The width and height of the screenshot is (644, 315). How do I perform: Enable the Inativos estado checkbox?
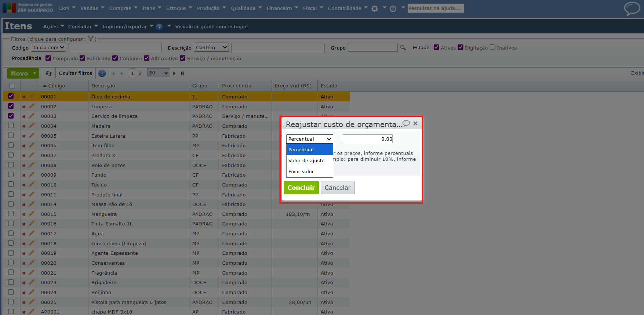(x=492, y=47)
